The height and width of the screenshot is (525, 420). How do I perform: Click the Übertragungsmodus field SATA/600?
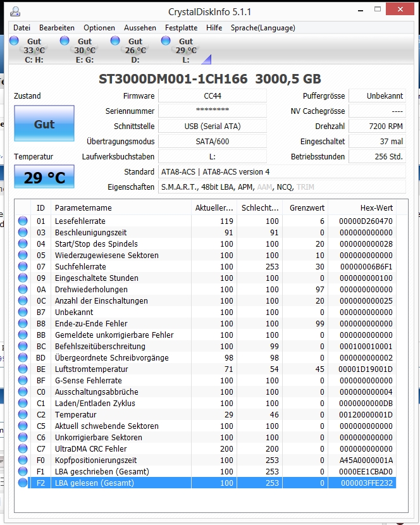click(213, 141)
